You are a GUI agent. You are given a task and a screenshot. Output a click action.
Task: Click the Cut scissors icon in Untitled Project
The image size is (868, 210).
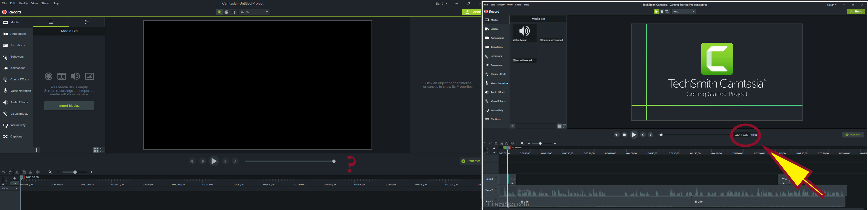[x=17, y=172]
